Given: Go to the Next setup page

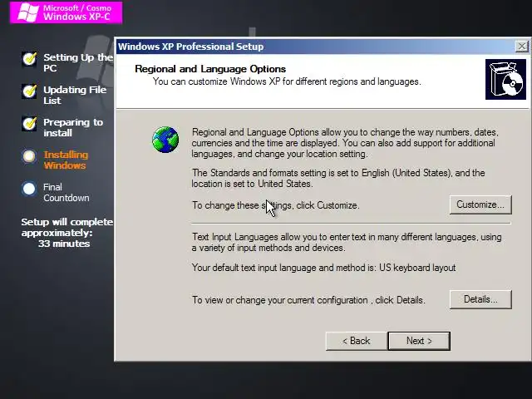Looking at the screenshot, I should point(419,341).
